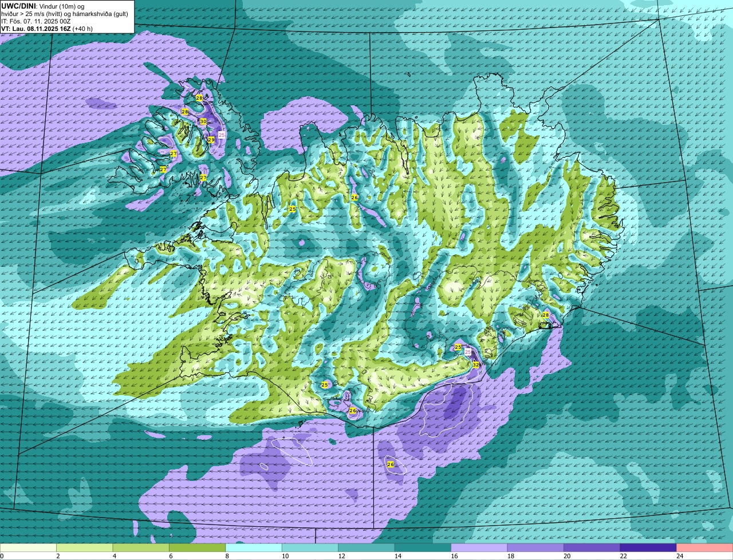The height and width of the screenshot is (560, 733).
Task: Click the legend tick label 2
Action: [x=58, y=556]
